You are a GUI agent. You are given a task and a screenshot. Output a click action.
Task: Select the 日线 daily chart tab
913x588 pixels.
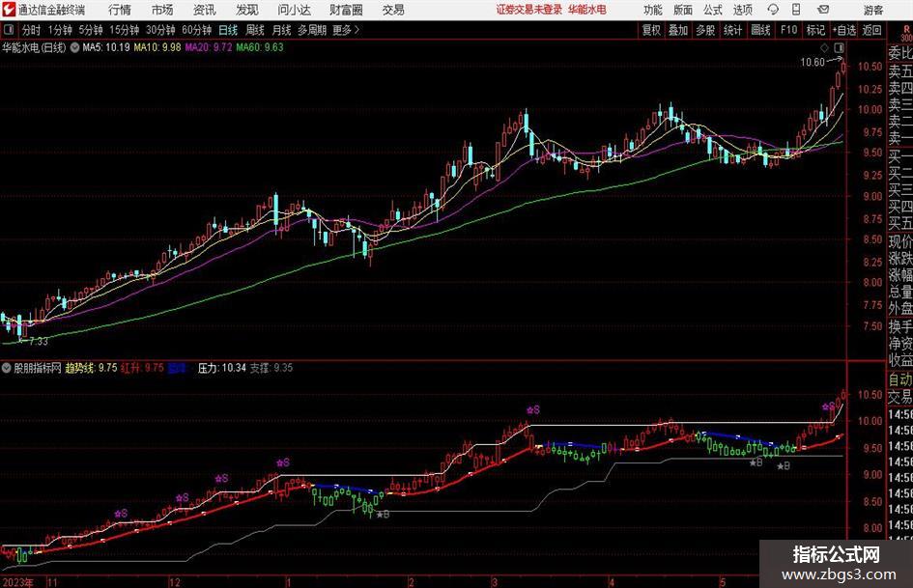(x=228, y=30)
